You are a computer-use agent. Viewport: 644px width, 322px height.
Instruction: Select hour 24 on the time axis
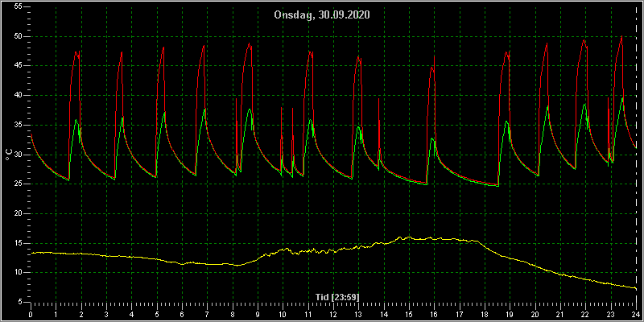coord(636,314)
